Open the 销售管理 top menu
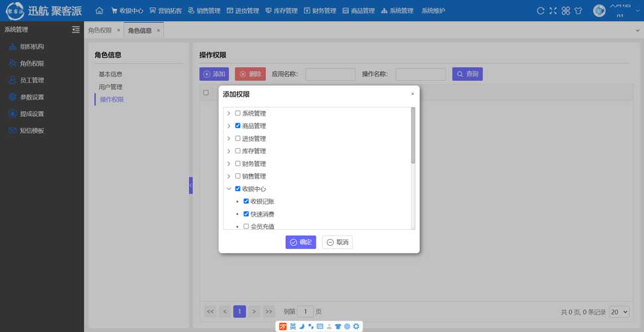 (x=204, y=11)
